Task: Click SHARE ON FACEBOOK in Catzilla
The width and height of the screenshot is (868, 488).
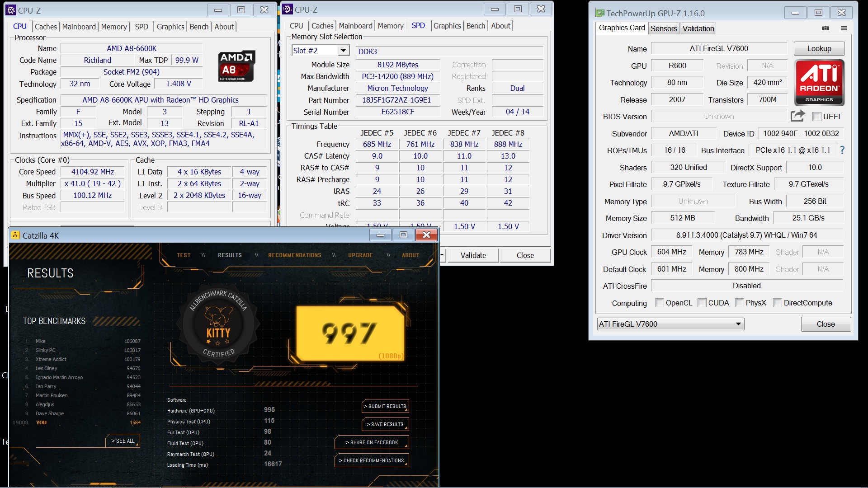Action: 372,442
